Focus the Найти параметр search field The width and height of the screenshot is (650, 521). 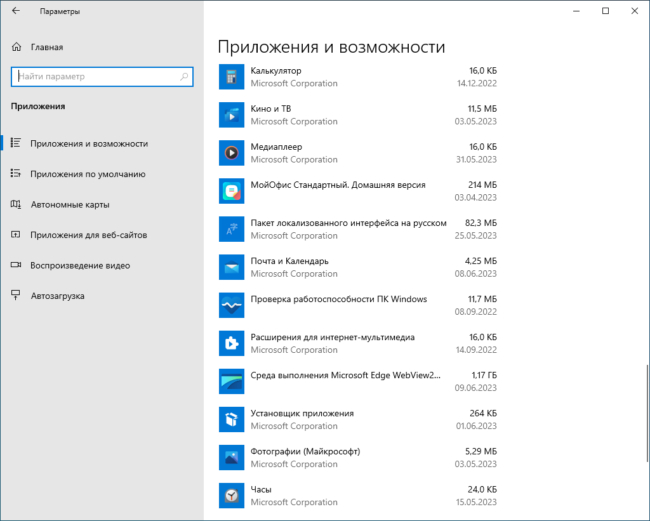click(x=102, y=77)
